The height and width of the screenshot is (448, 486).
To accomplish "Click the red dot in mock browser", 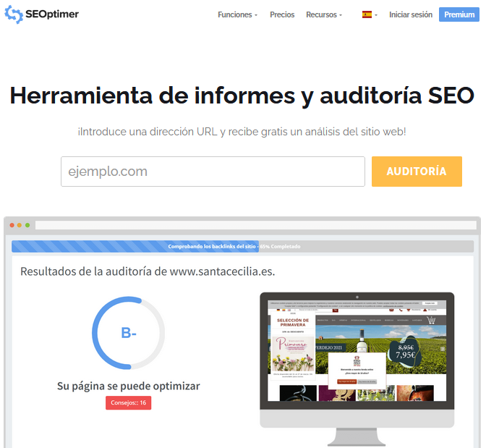I will click(x=12, y=226).
